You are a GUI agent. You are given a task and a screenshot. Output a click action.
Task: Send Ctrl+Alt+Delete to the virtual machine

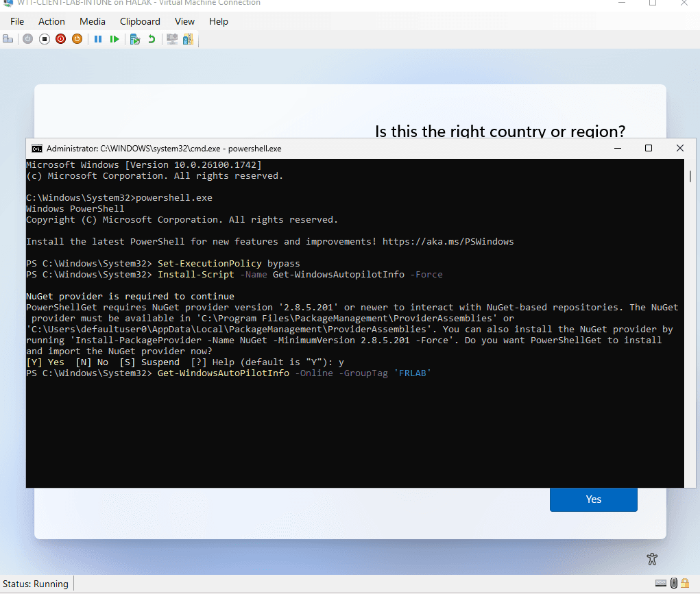pos(8,39)
